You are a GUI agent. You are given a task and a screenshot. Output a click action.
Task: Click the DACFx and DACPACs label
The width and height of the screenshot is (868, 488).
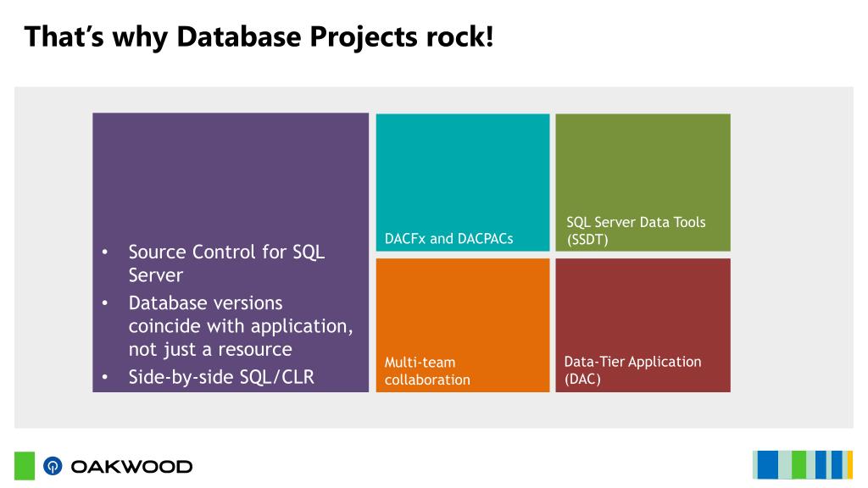449,238
